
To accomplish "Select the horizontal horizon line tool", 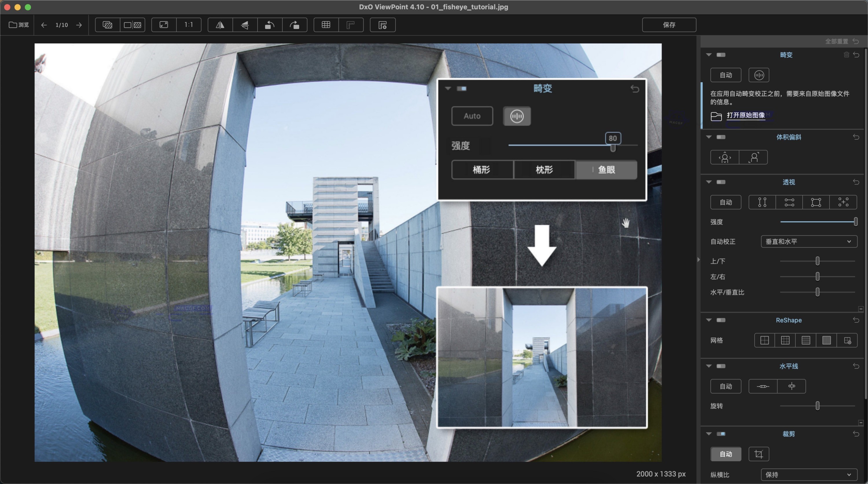I will (763, 386).
